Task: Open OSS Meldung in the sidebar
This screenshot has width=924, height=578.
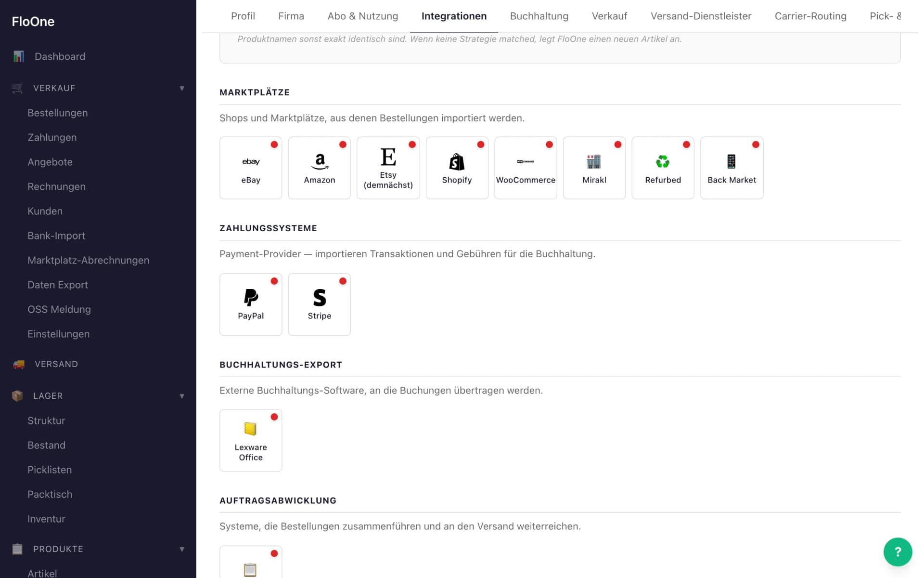Action: click(59, 309)
